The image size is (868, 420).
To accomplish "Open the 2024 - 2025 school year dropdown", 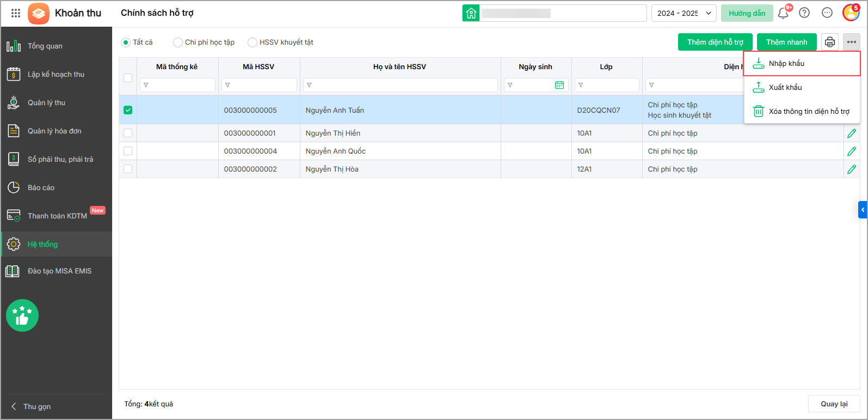I will pyautogui.click(x=684, y=13).
